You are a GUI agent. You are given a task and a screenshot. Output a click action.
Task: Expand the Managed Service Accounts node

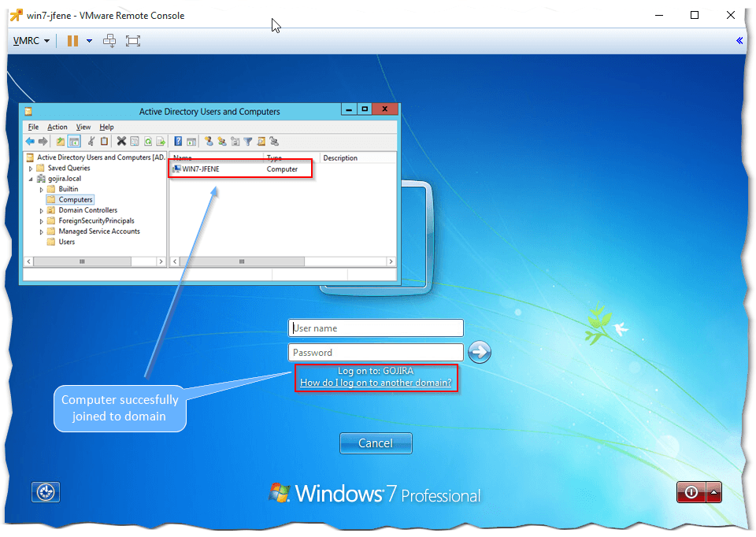pos(42,232)
